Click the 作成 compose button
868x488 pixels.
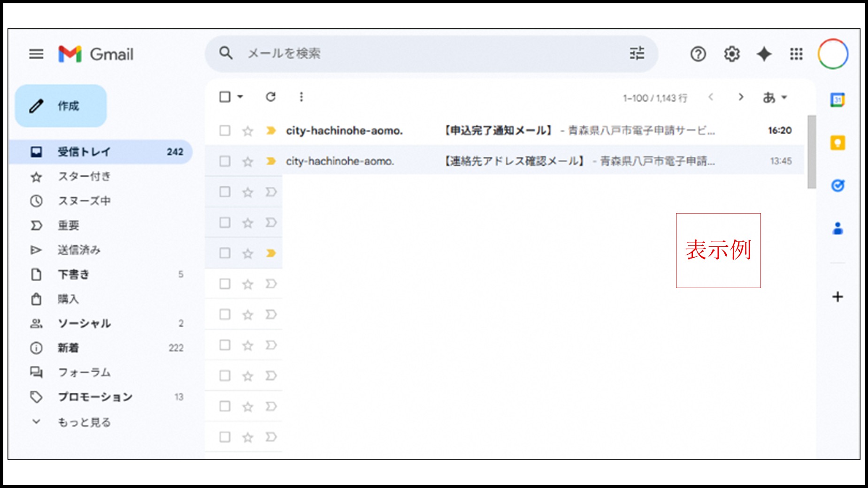point(60,106)
